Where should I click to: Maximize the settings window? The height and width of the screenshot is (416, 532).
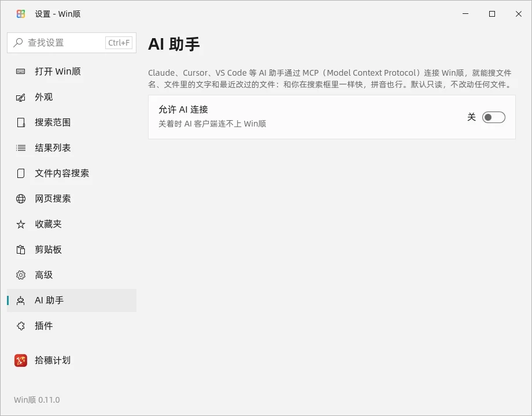(x=492, y=14)
